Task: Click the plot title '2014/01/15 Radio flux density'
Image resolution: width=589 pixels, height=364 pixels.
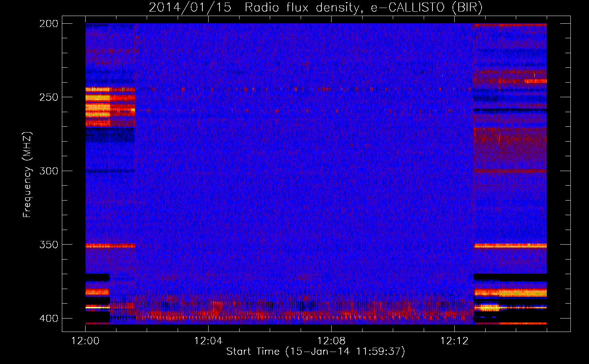Action: 316,8
